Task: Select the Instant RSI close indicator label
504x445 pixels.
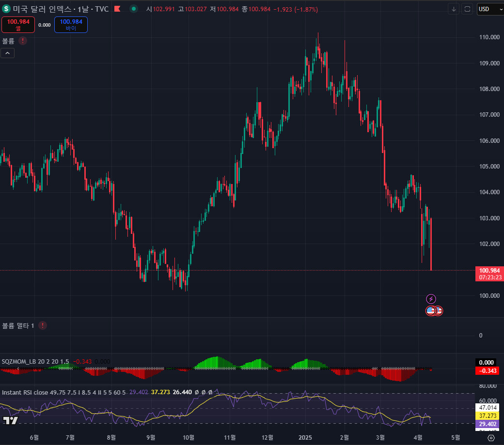Action: tap(63, 392)
